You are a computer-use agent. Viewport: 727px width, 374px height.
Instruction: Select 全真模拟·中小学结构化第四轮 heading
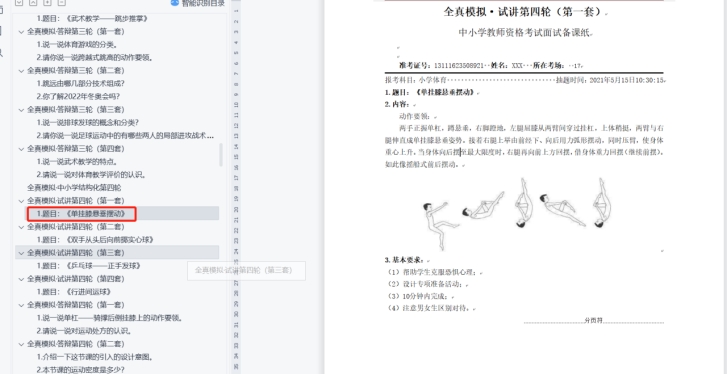[74, 188]
